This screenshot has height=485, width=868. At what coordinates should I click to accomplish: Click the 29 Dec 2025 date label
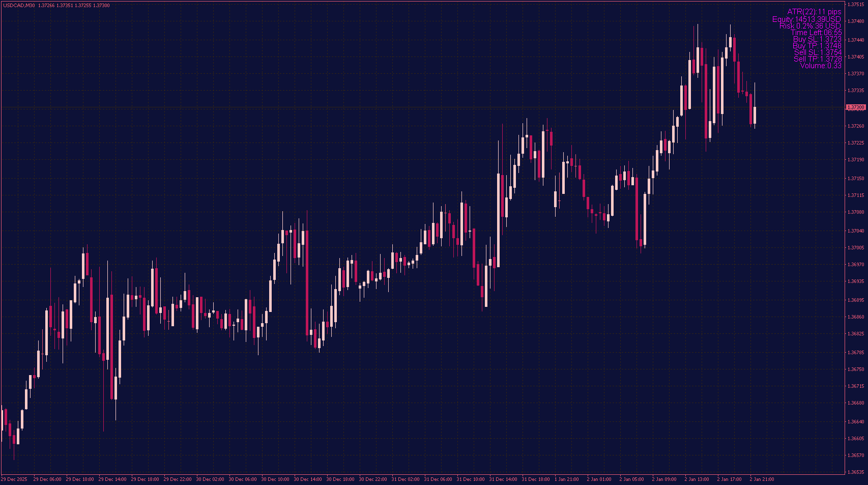pyautogui.click(x=14, y=479)
